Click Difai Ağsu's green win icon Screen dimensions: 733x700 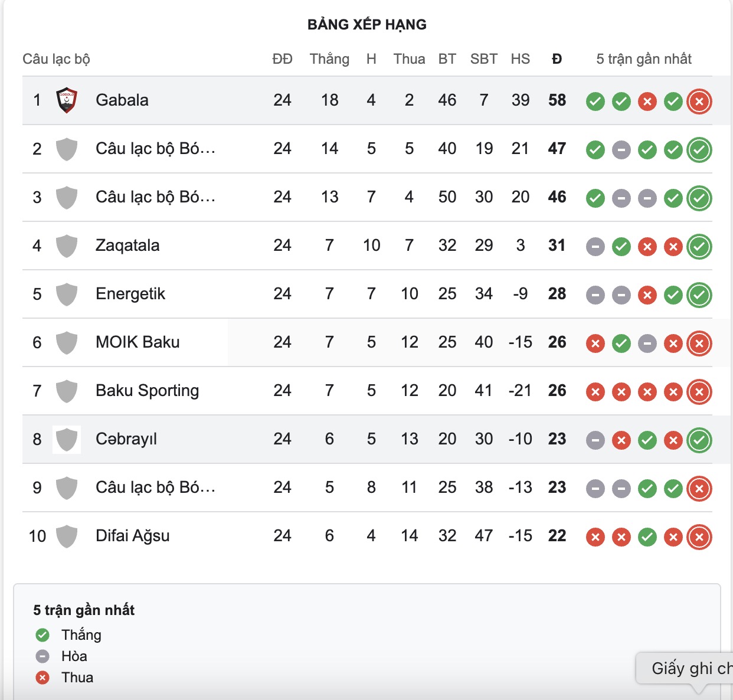click(647, 537)
